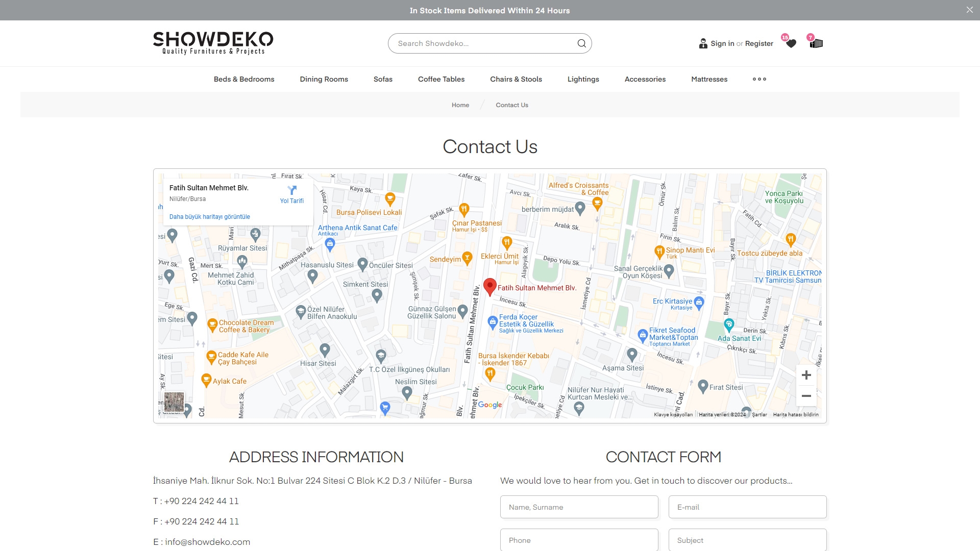Image resolution: width=980 pixels, height=551 pixels.
Task: Go to Sofas category
Action: [383, 79]
